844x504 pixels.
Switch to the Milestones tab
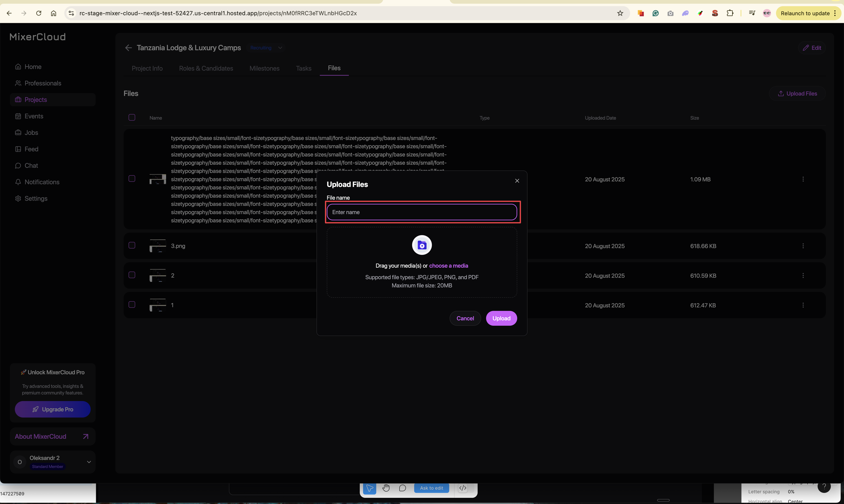pos(264,68)
